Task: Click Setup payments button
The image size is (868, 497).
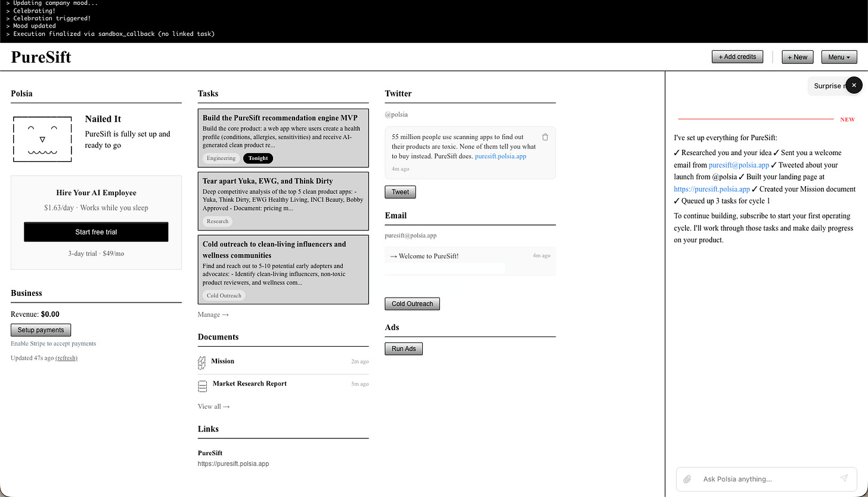Action: 41,330
